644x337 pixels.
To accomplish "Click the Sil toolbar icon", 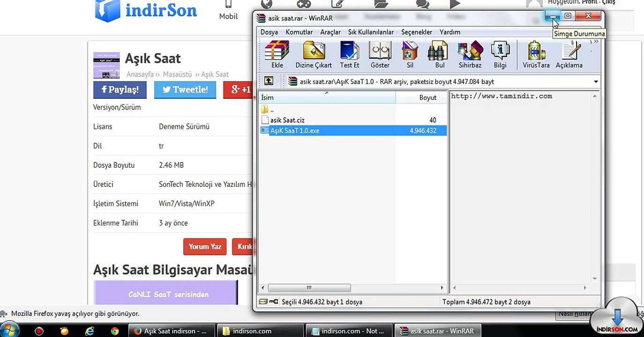I will 410,55.
